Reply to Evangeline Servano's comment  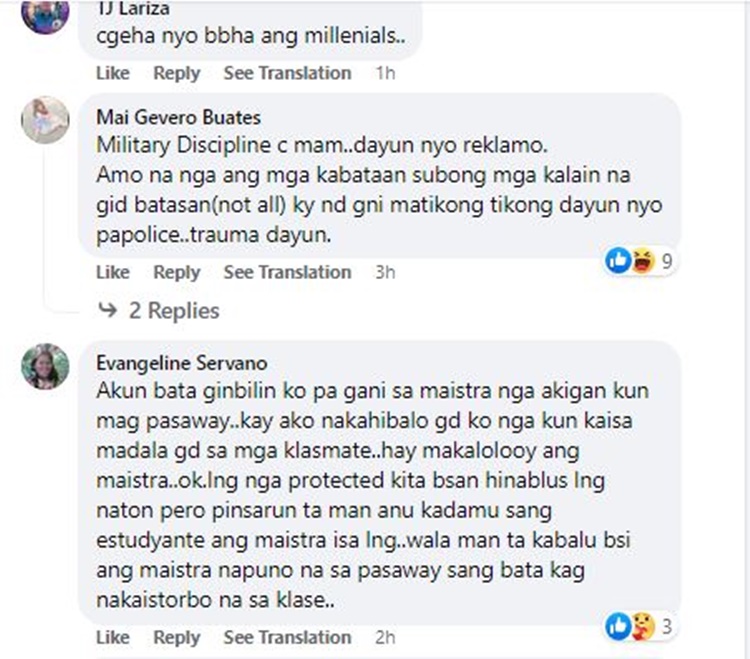(x=177, y=637)
